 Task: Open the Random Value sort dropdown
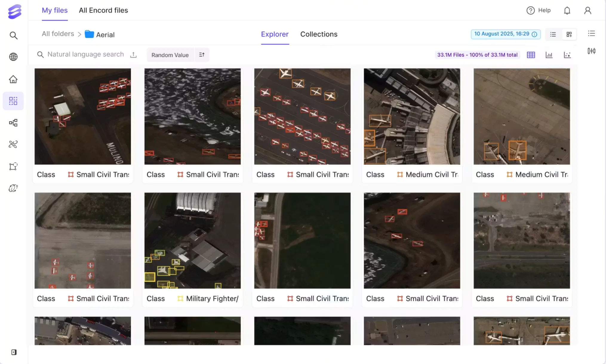pyautogui.click(x=170, y=55)
